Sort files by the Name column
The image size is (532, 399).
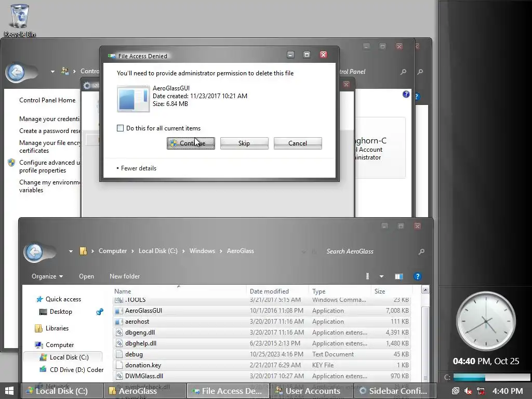(x=179, y=291)
